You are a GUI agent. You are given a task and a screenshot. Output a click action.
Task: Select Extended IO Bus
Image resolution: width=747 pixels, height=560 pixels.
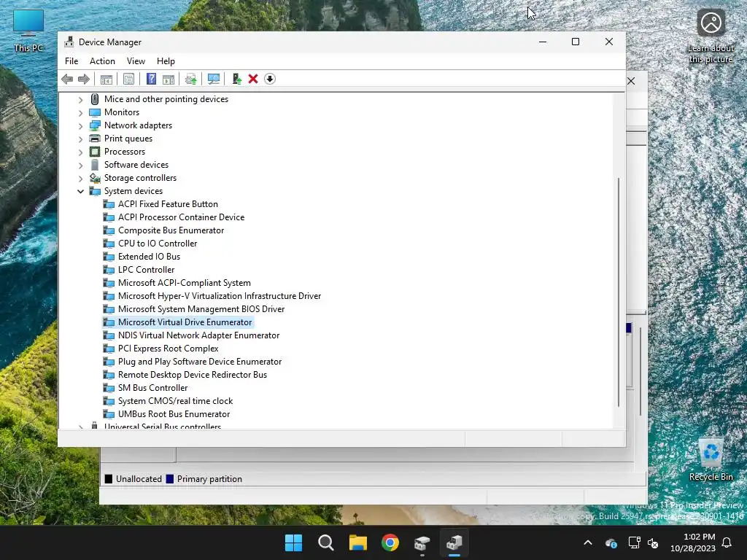tap(149, 257)
